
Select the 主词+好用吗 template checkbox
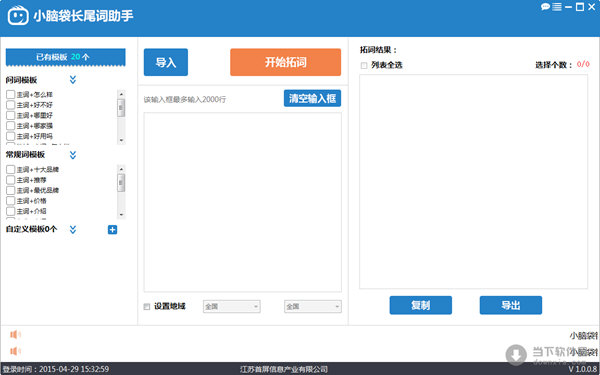10,136
